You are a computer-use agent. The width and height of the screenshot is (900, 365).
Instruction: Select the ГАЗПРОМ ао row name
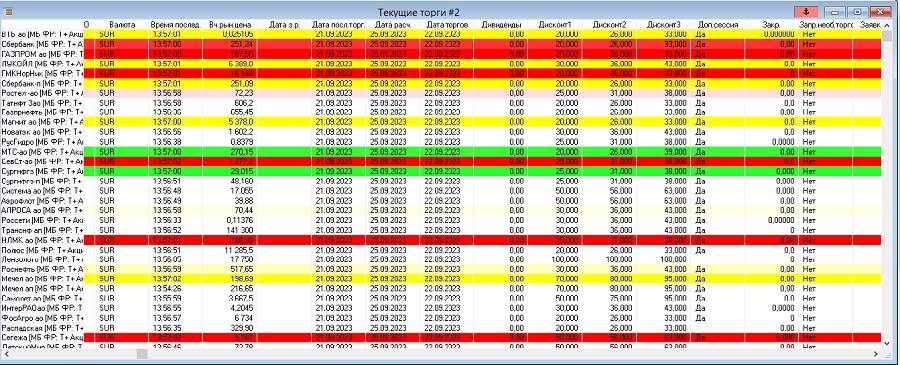(42, 53)
